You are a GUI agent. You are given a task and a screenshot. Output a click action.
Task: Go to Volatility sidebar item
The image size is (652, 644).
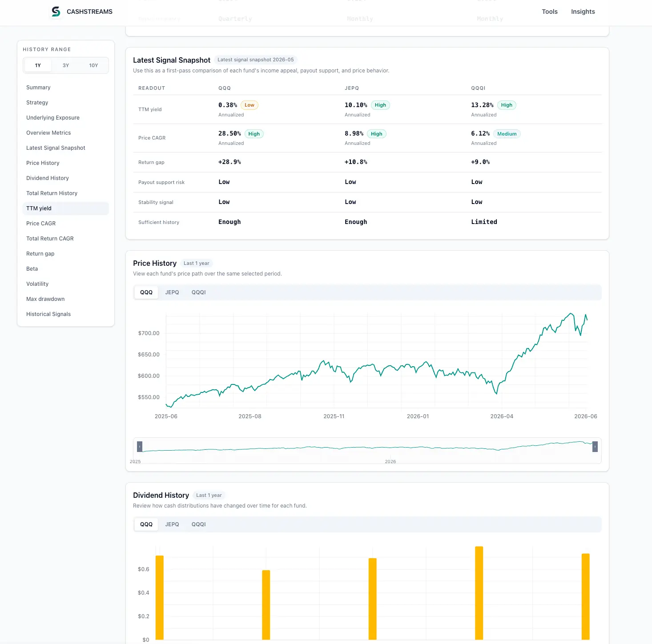(x=65, y=284)
